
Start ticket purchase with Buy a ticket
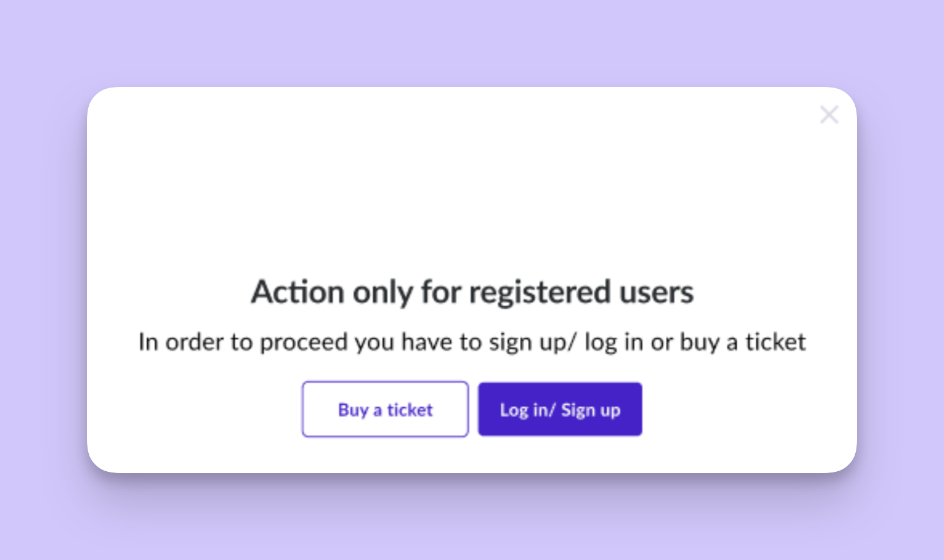pyautogui.click(x=385, y=409)
